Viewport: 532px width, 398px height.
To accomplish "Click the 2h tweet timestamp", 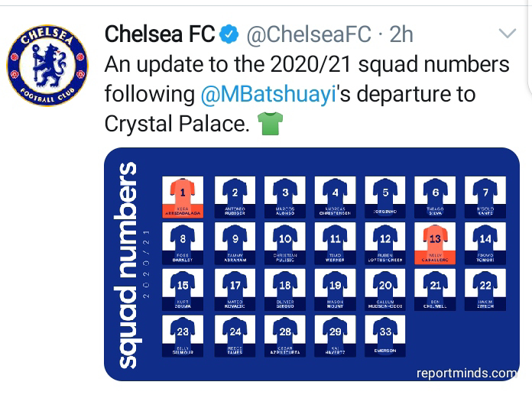I will [401, 34].
